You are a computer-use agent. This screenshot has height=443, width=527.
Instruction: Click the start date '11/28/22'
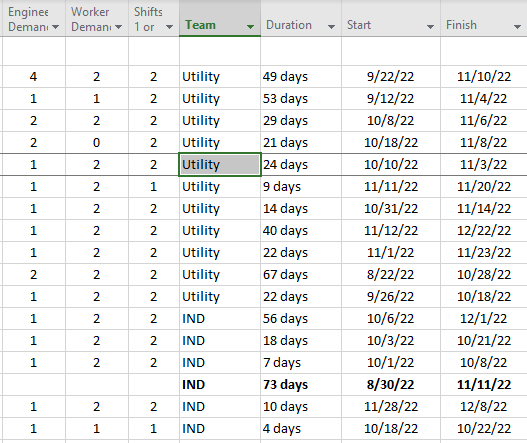(391, 407)
